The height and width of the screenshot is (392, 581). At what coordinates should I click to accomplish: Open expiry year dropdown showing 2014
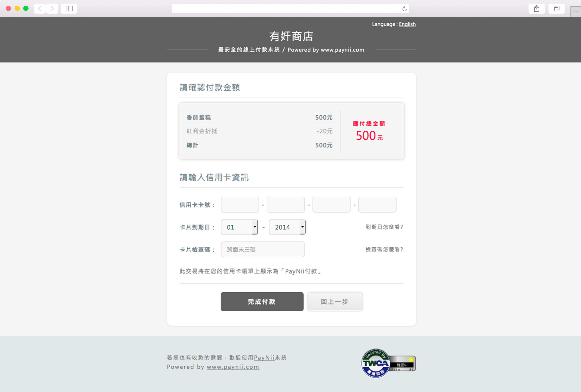pyautogui.click(x=287, y=227)
